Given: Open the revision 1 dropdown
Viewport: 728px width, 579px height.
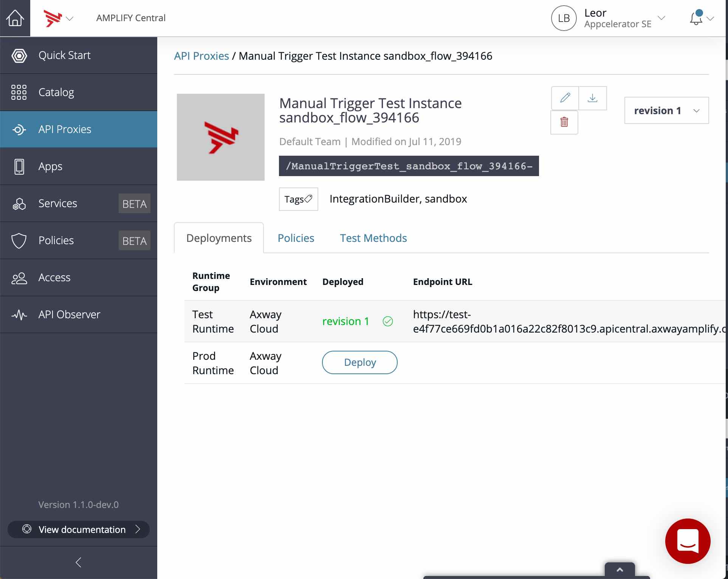Looking at the screenshot, I should 666,110.
